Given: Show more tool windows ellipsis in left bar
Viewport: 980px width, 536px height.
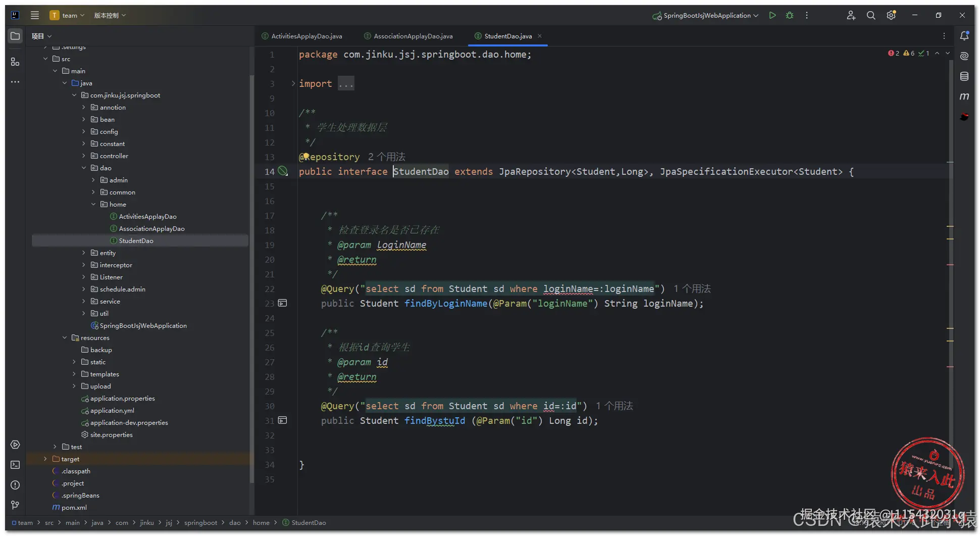Looking at the screenshot, I should pyautogui.click(x=15, y=82).
